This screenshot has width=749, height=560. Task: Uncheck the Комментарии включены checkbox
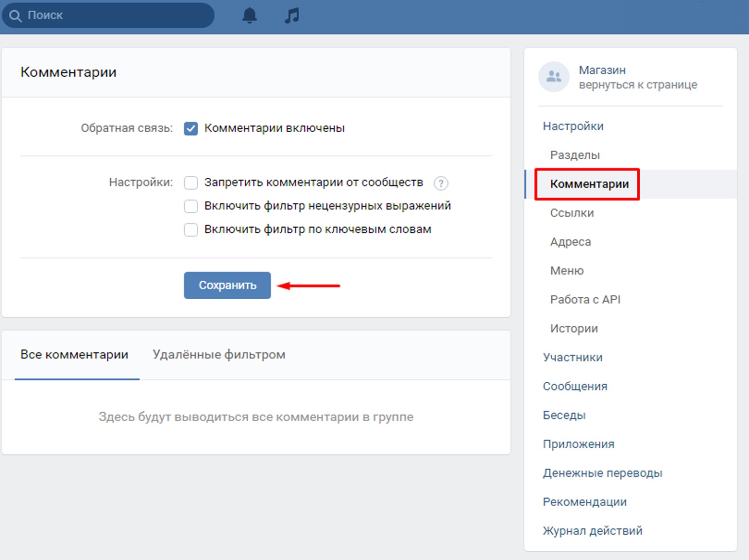[191, 129]
